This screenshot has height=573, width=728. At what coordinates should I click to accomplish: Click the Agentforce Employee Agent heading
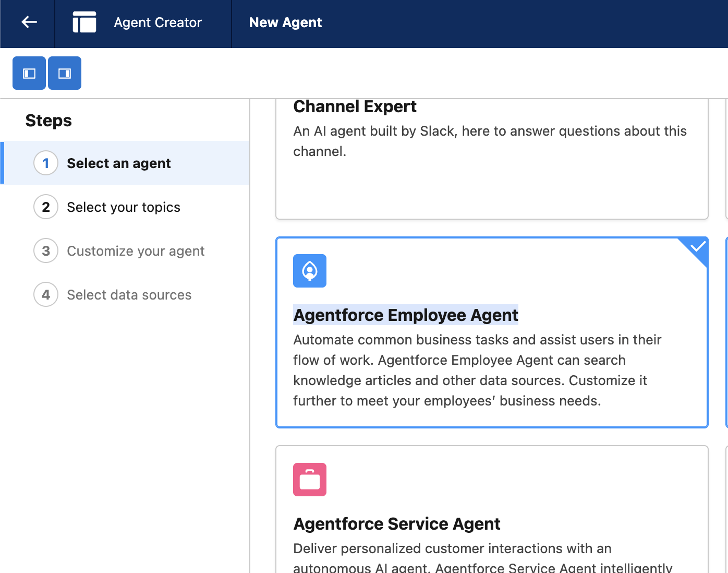[x=406, y=315]
